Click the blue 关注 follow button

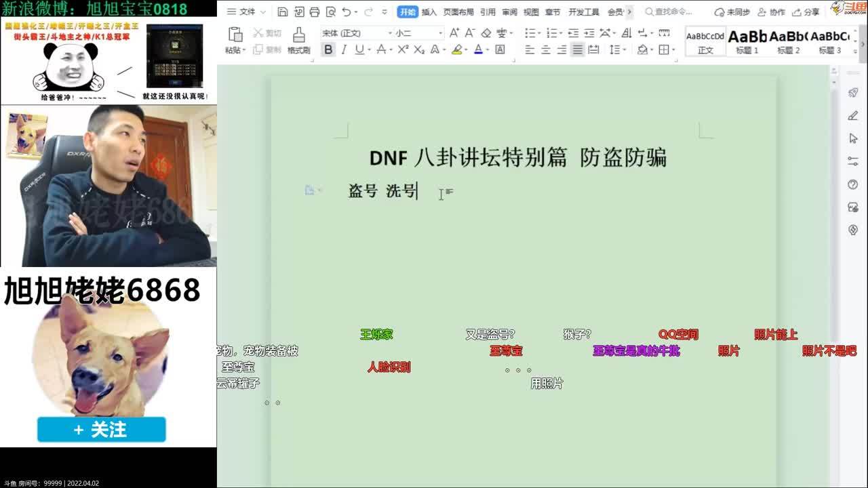101,430
